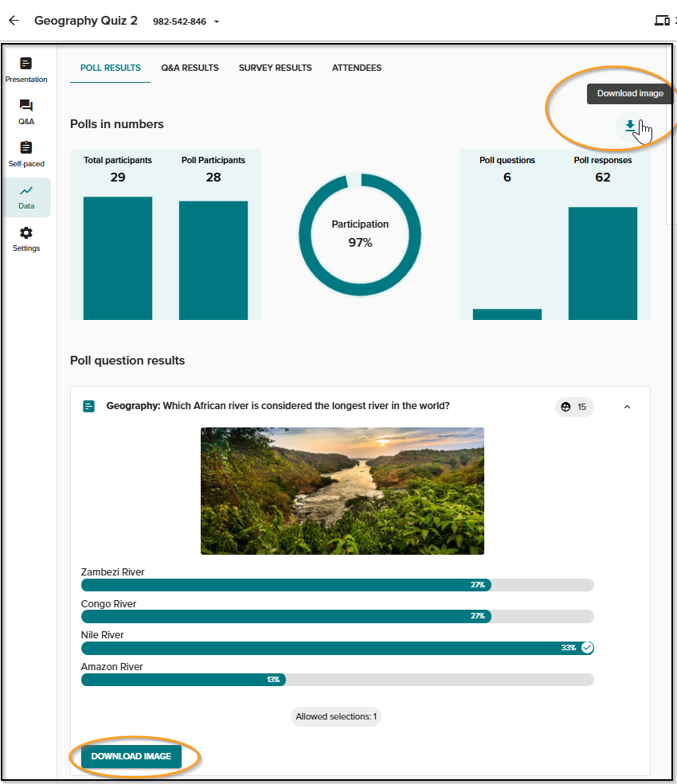Click the DOWNLOAD IMAGE button
Viewport: 677px width, 784px height.
click(x=131, y=756)
